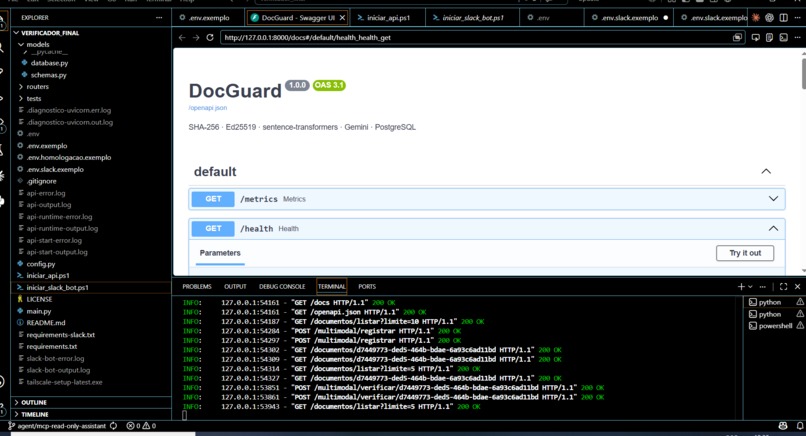Open .env.homologacao.exemplo in the explorer
Screen dimensions: 806x436
69,157
